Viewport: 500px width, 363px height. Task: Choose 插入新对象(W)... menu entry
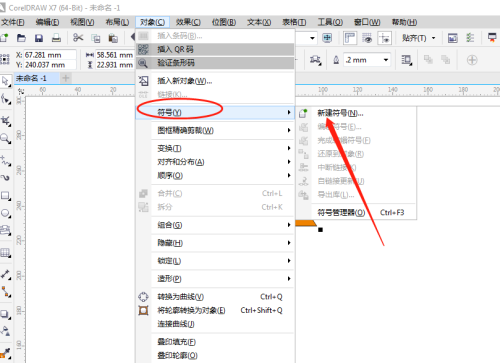pyautogui.click(x=215, y=81)
